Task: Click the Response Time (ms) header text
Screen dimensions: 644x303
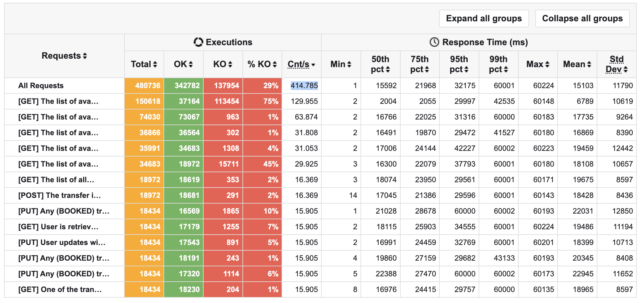Action: (x=485, y=42)
